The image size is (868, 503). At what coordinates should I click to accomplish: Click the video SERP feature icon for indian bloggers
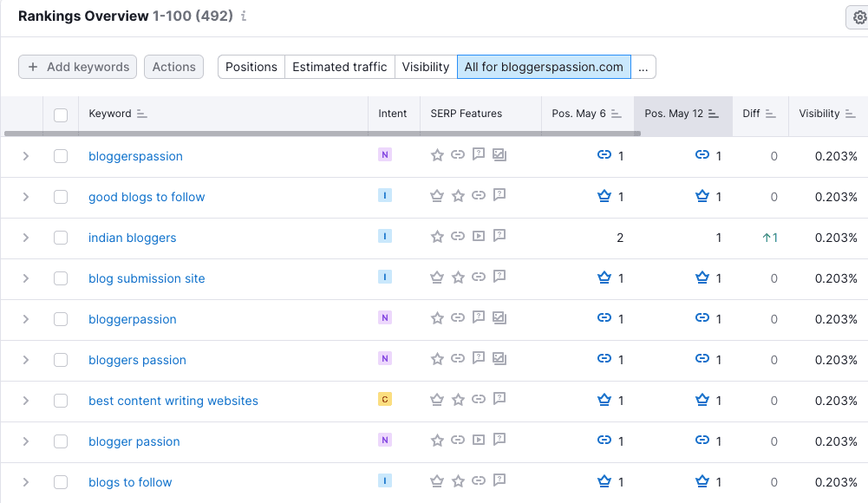[479, 237]
